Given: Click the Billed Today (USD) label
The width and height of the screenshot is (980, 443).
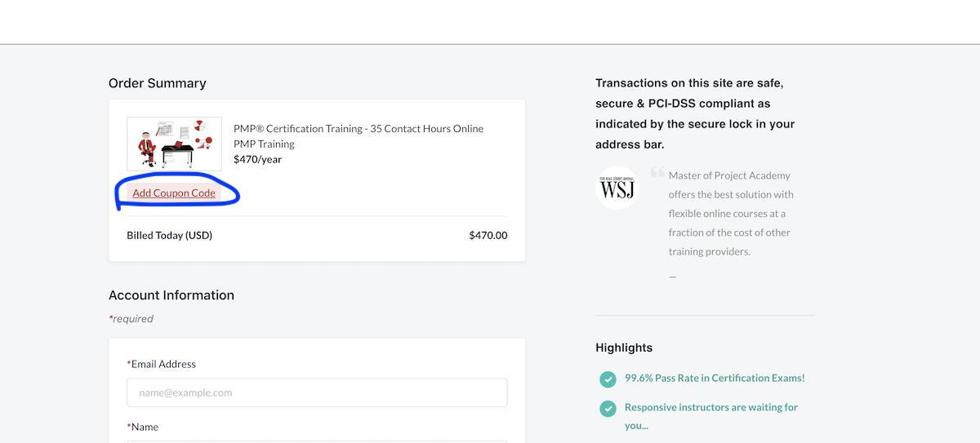Looking at the screenshot, I should [x=169, y=235].
